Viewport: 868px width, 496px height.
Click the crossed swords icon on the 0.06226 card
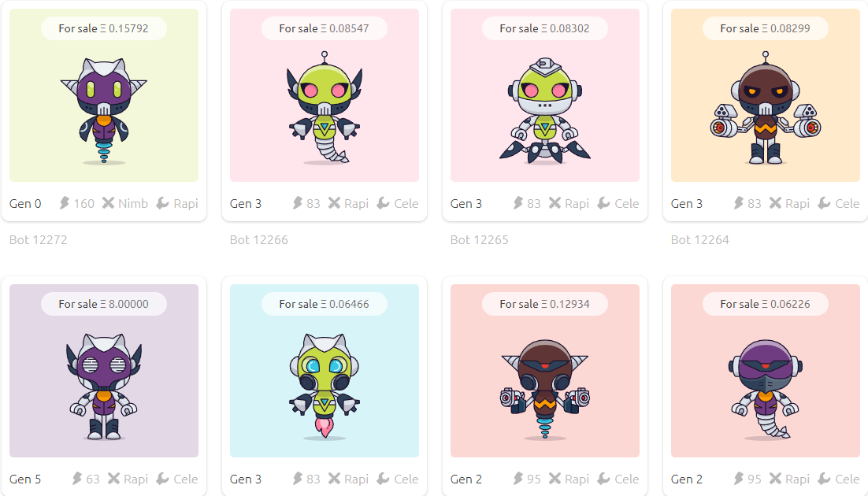click(x=776, y=479)
